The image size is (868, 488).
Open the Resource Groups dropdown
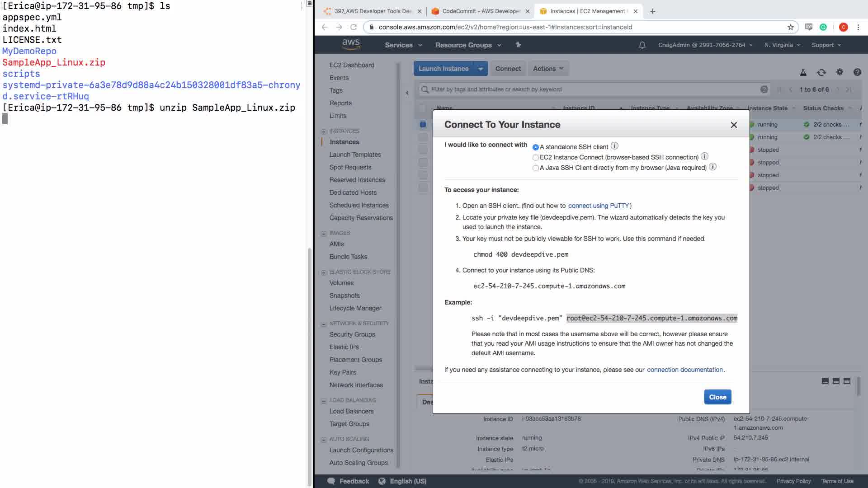click(x=468, y=45)
